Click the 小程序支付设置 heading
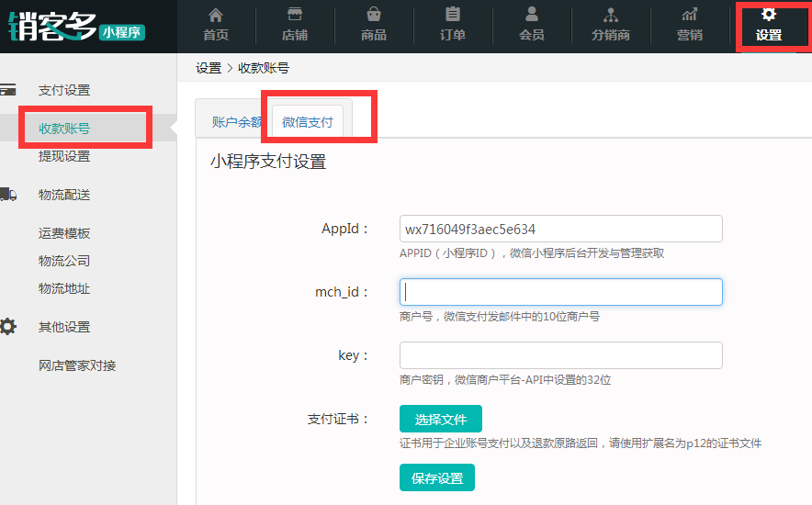 point(268,162)
